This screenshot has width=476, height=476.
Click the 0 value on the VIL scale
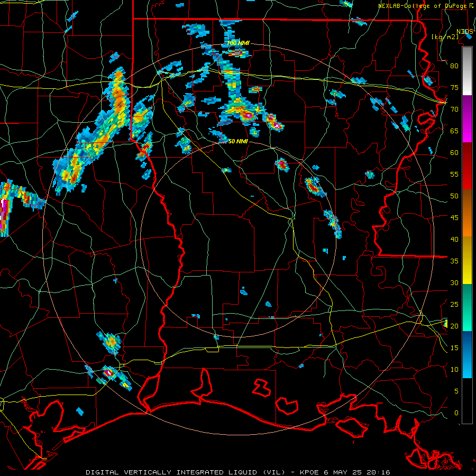tap(456, 413)
